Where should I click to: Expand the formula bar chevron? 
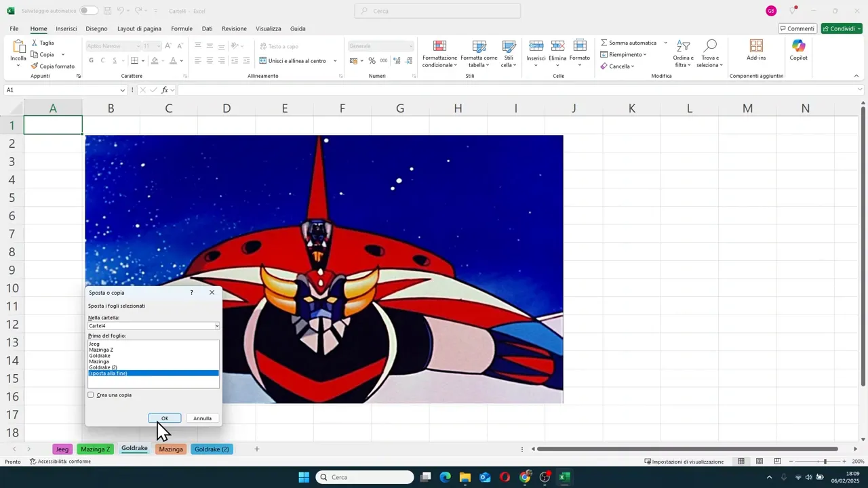(860, 90)
